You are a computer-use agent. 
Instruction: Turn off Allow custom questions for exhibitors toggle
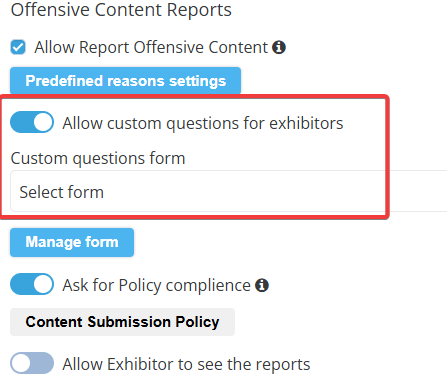coord(32,122)
